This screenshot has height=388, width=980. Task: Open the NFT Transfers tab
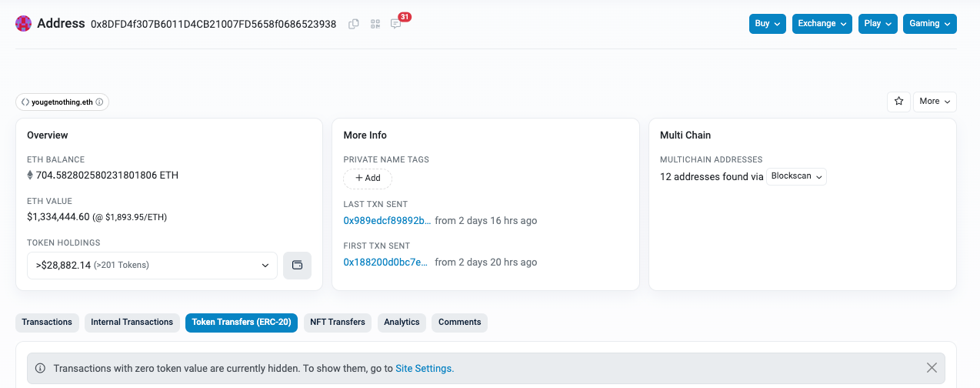[x=338, y=323]
